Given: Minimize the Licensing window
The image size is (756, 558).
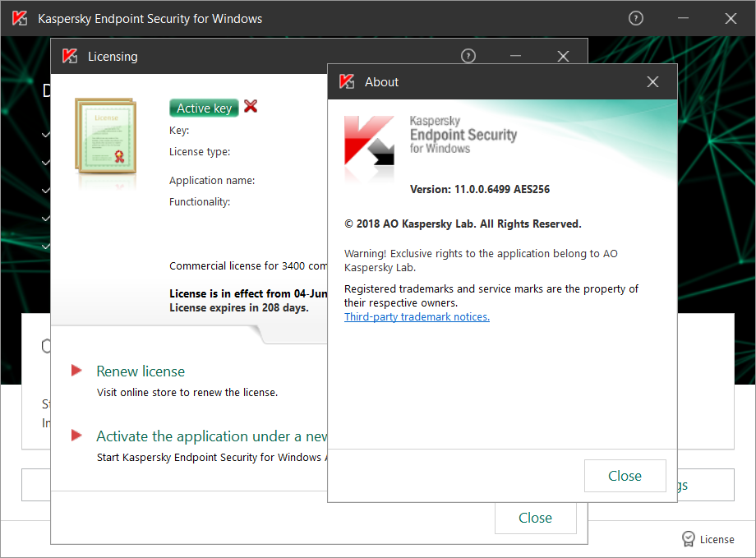Looking at the screenshot, I should click(515, 56).
